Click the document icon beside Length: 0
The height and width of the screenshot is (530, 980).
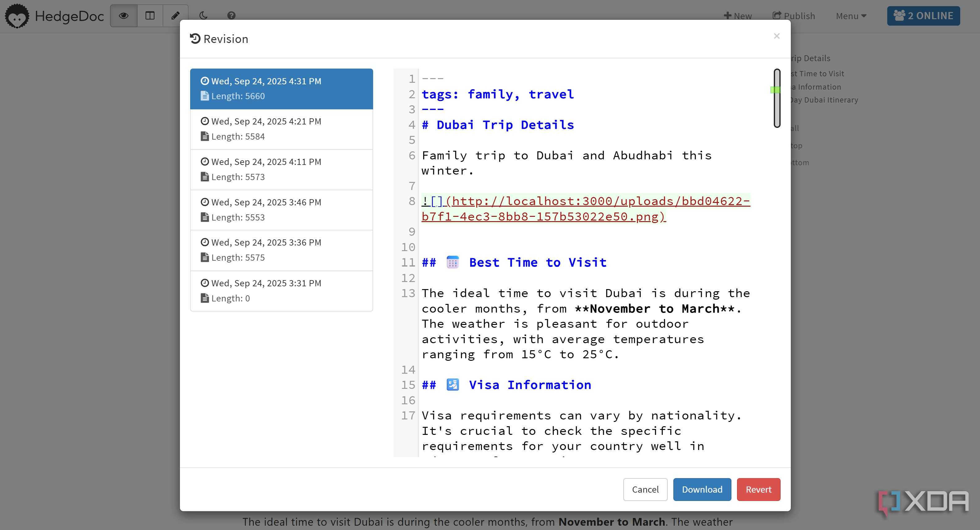click(x=205, y=298)
